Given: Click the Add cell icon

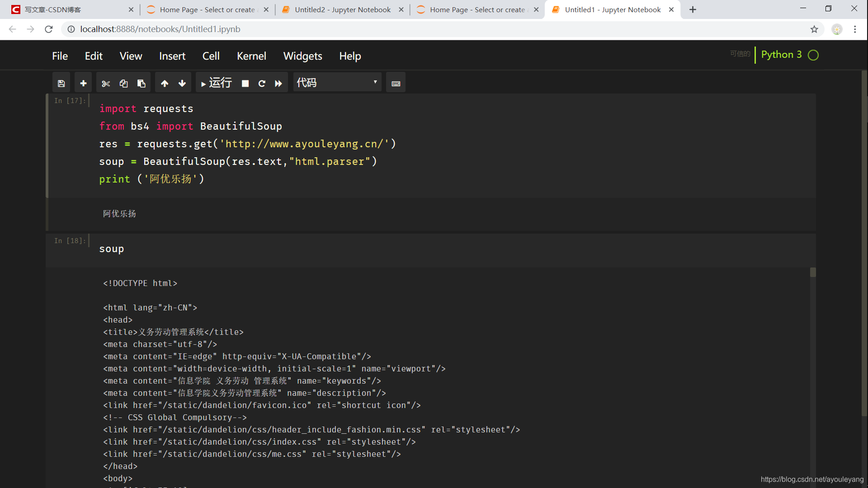Looking at the screenshot, I should click(x=84, y=84).
